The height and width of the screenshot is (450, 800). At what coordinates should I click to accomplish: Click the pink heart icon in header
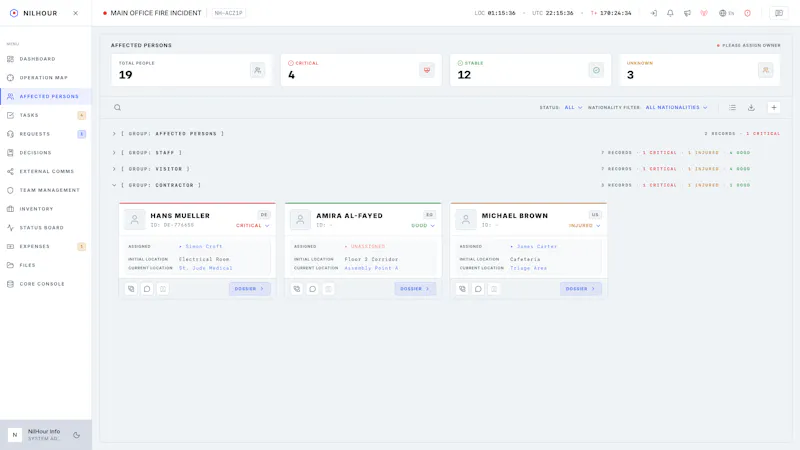pos(704,13)
